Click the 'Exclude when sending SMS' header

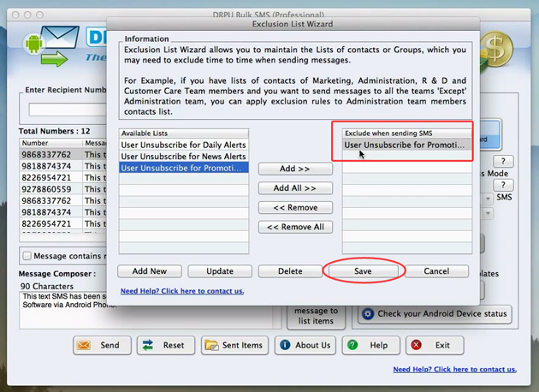click(407, 134)
